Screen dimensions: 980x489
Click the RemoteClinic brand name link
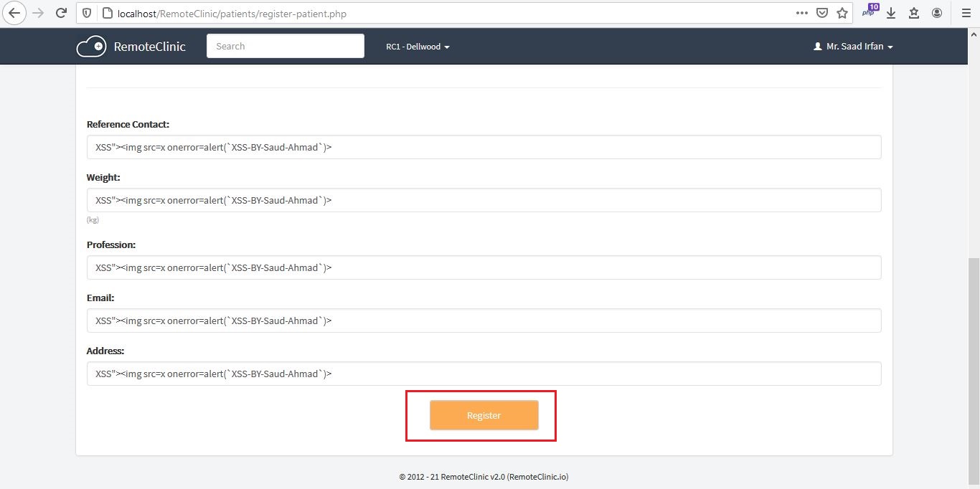click(149, 47)
